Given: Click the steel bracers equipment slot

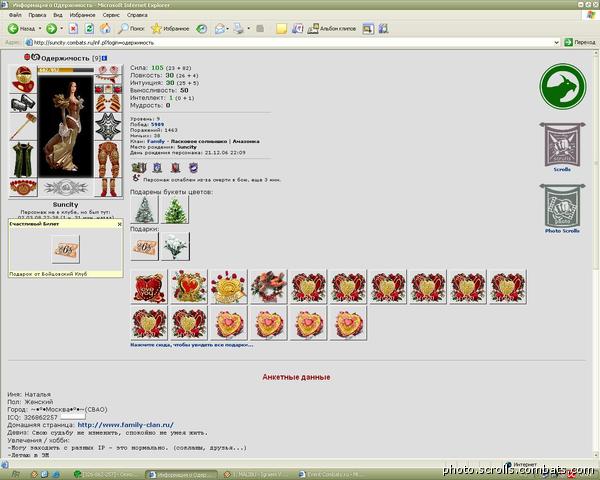Looking at the screenshot, I should pos(23,103).
